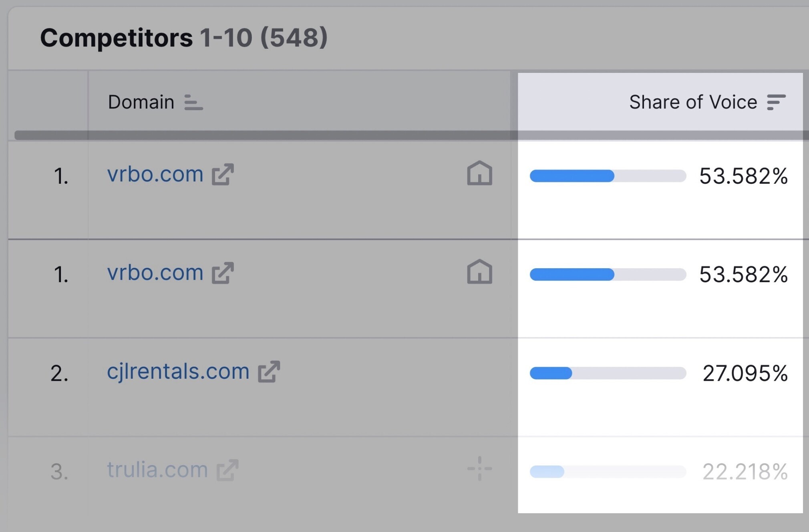Click the Competitors 1-10 (548) heading
This screenshot has width=809, height=532.
coord(184,38)
